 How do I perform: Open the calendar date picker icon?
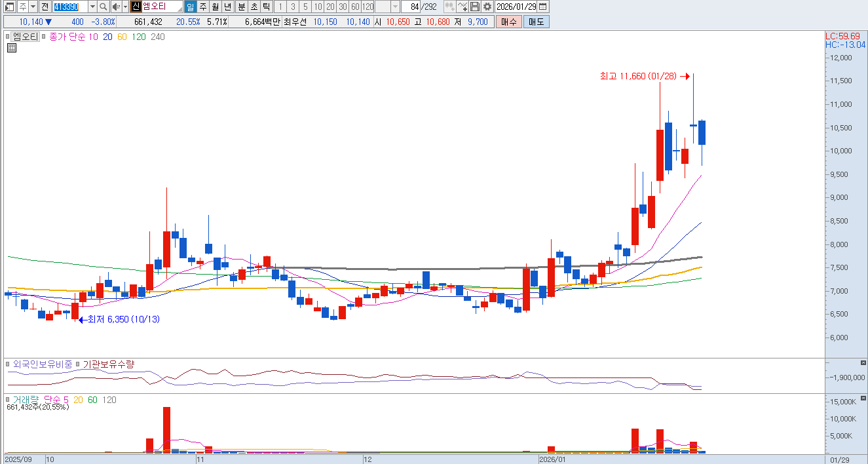coord(543,7)
